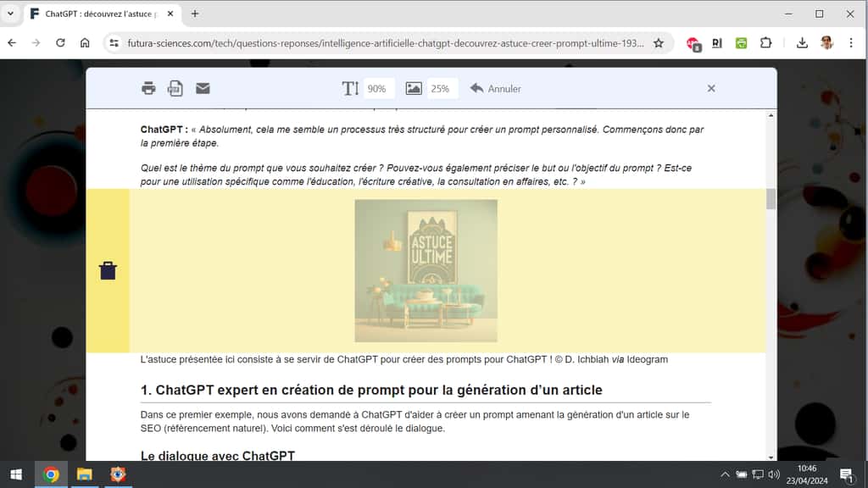Click the image caption starting "L'astuce présentée ici"
Viewport: 868px width, 488px height.
pyautogui.click(x=404, y=359)
